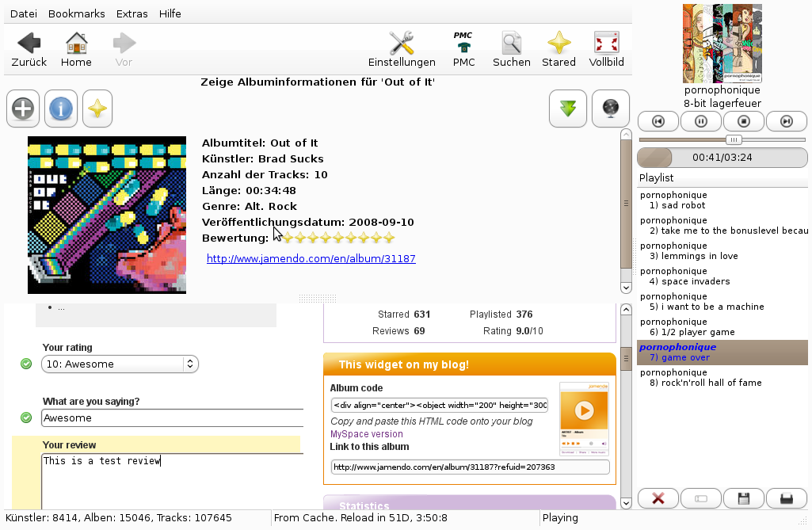Click the Playing status bar entry
The height and width of the screenshot is (530, 812).
coord(560,518)
